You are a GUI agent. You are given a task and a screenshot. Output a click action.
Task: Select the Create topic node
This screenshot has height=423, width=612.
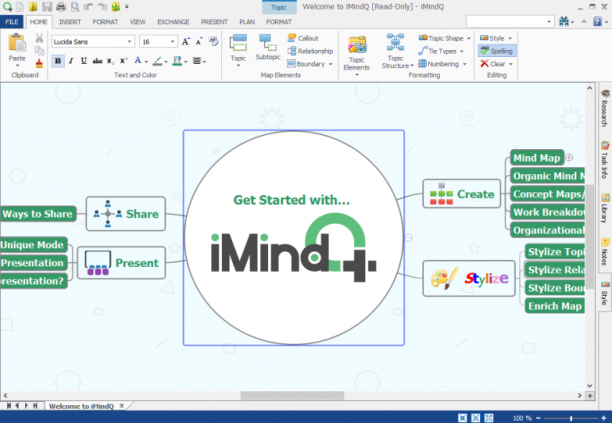(462, 194)
